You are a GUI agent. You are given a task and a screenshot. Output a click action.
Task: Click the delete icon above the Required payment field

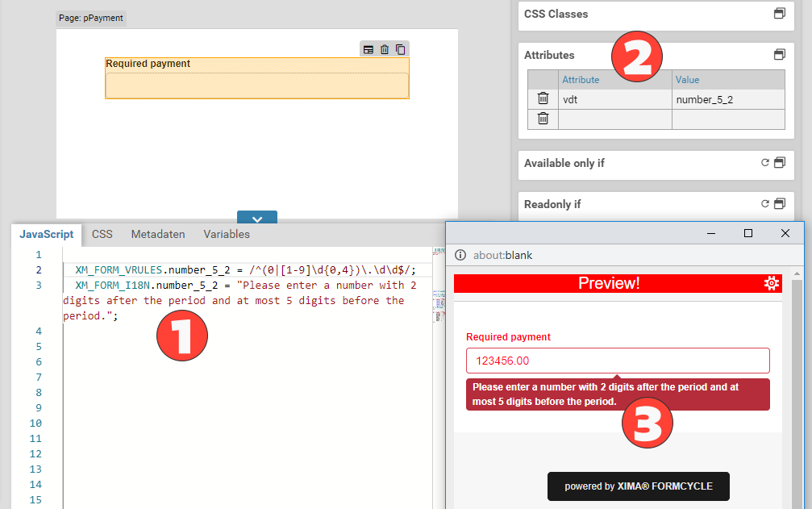pyautogui.click(x=385, y=49)
